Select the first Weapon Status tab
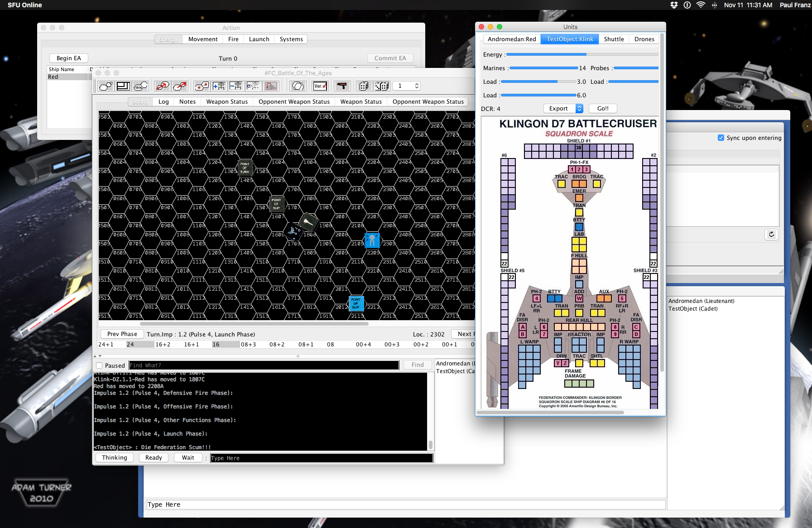812x528 pixels. (227, 102)
